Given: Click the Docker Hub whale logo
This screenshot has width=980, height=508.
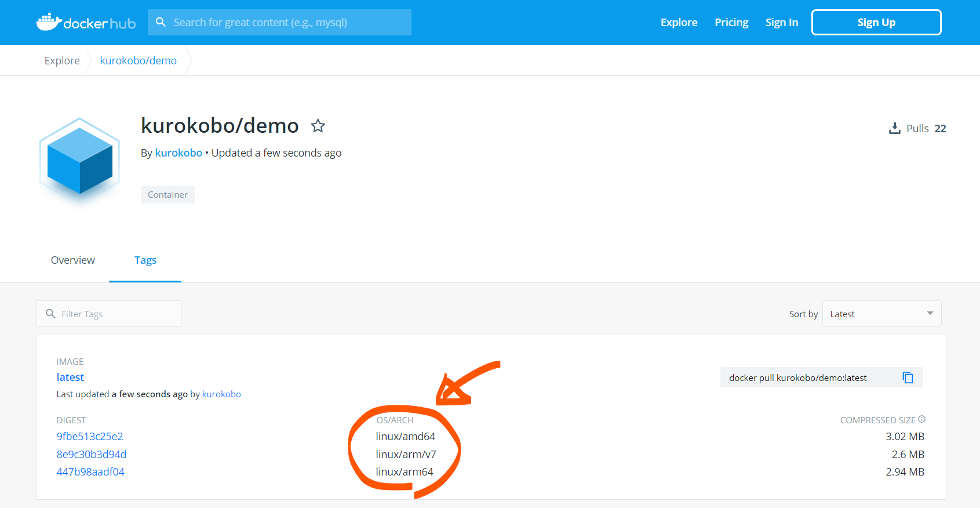Looking at the screenshot, I should (x=49, y=22).
